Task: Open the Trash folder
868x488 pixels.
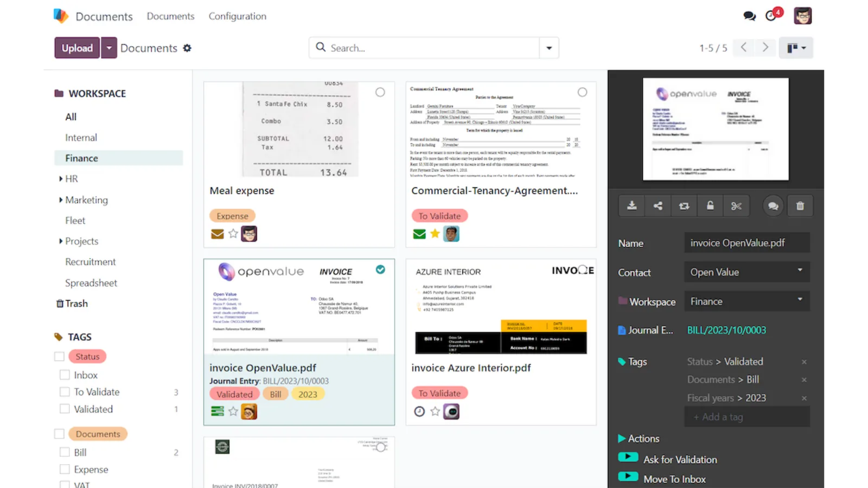Action: tap(72, 304)
